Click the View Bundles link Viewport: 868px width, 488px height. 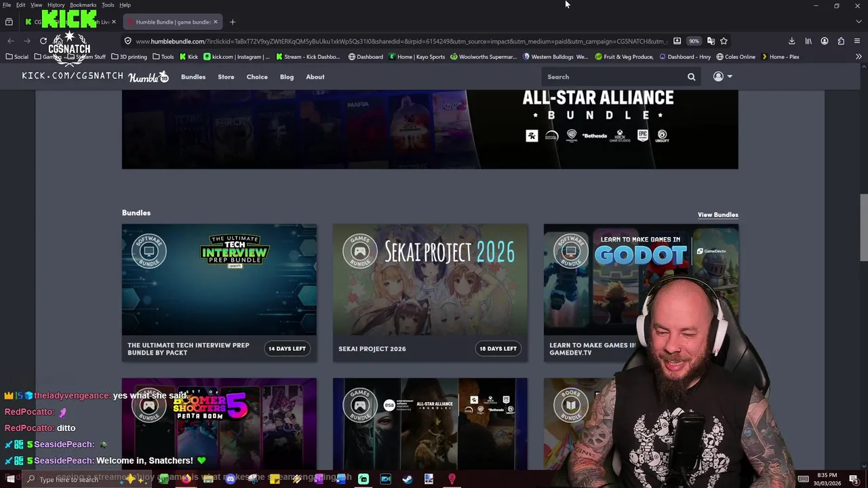717,215
